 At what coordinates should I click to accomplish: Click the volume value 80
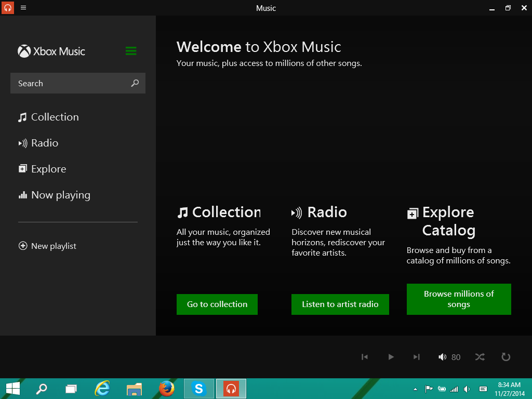point(456,357)
